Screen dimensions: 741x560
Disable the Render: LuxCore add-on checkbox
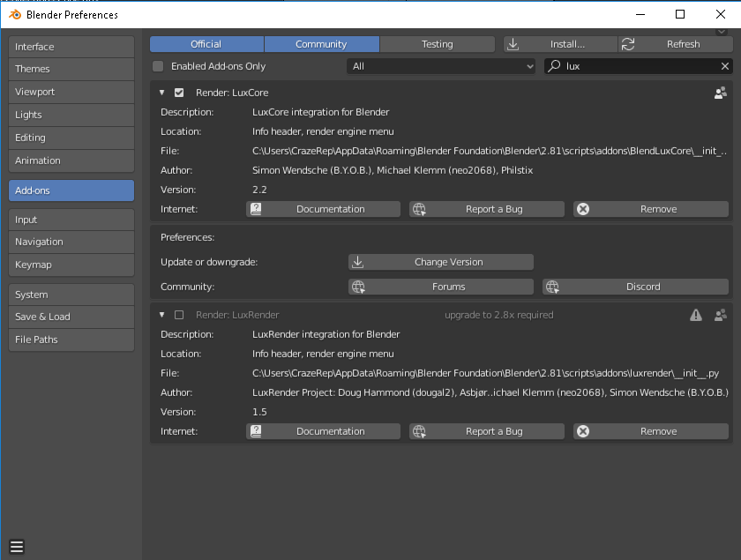pyautogui.click(x=179, y=93)
